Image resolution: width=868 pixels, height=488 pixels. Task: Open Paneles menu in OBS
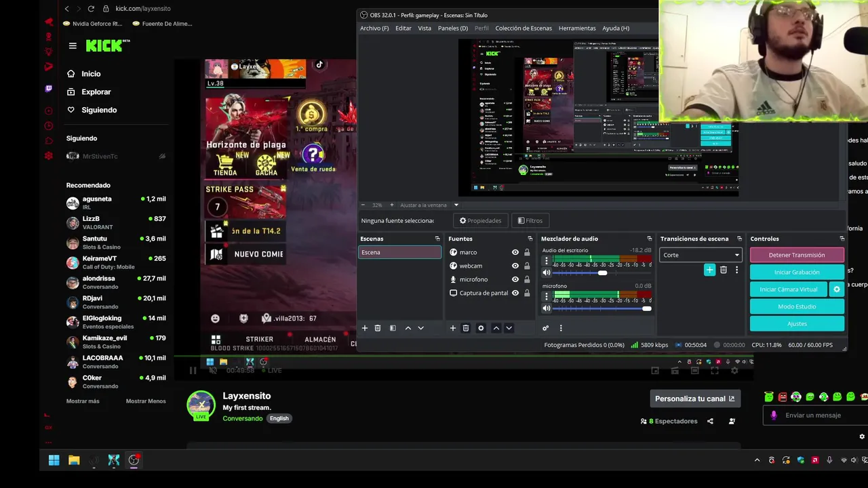[453, 28]
